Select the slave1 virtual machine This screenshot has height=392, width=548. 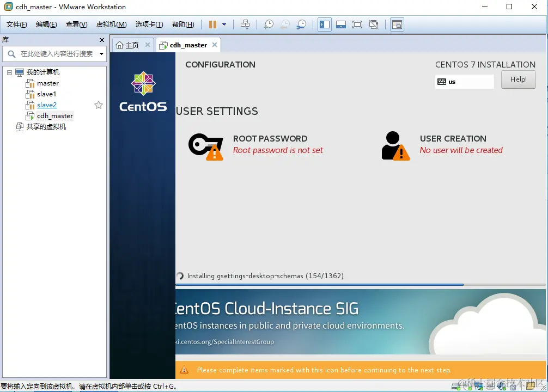(46, 94)
